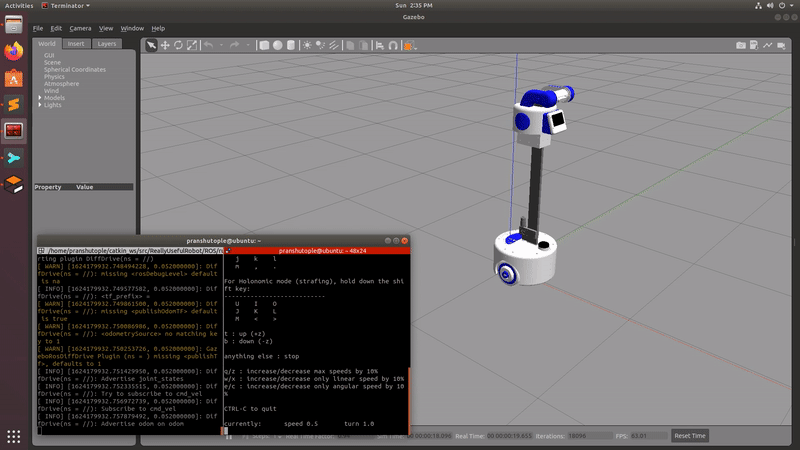Image resolution: width=800 pixels, height=450 pixels.
Task: Launch Firefox from the dock
Action: tap(14, 52)
